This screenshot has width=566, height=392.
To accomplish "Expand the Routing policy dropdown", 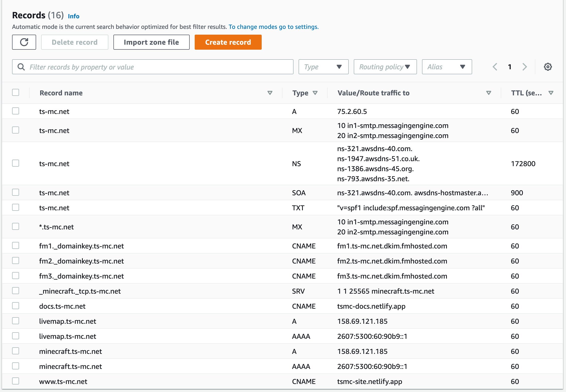I will (385, 67).
